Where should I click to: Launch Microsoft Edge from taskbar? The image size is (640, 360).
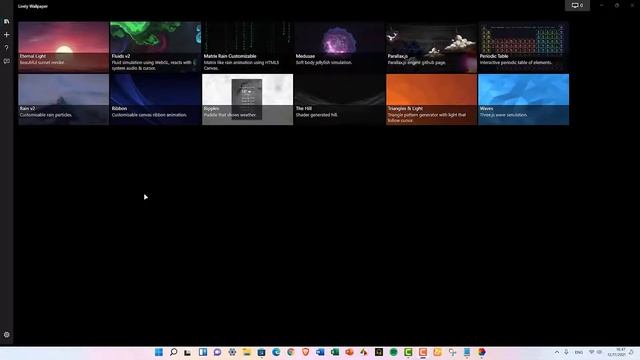[x=276, y=352]
